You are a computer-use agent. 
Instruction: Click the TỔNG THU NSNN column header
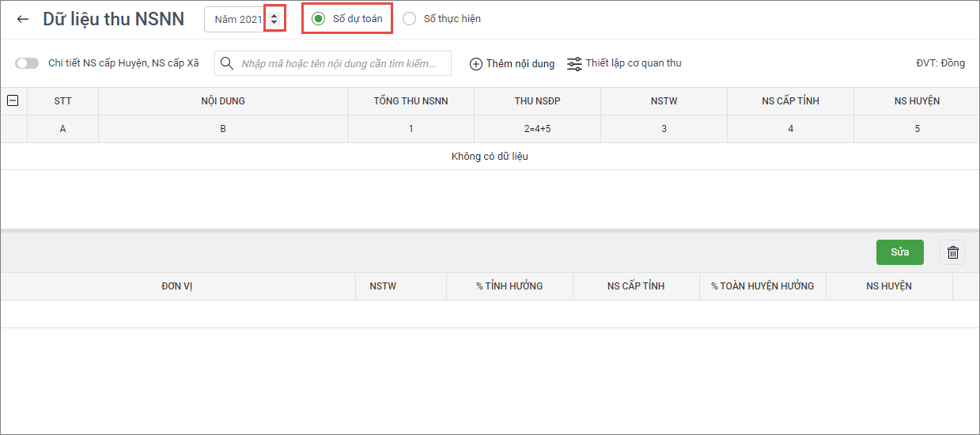tap(411, 101)
